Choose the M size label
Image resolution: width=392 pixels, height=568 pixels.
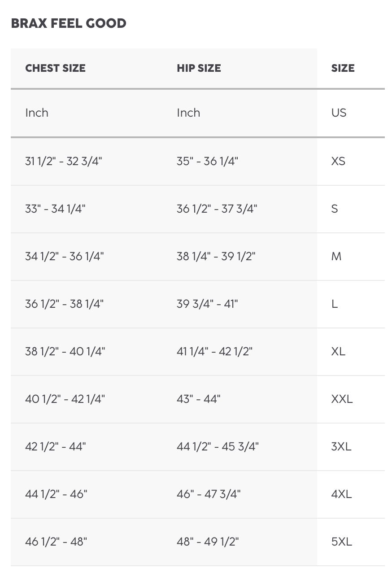click(x=336, y=256)
